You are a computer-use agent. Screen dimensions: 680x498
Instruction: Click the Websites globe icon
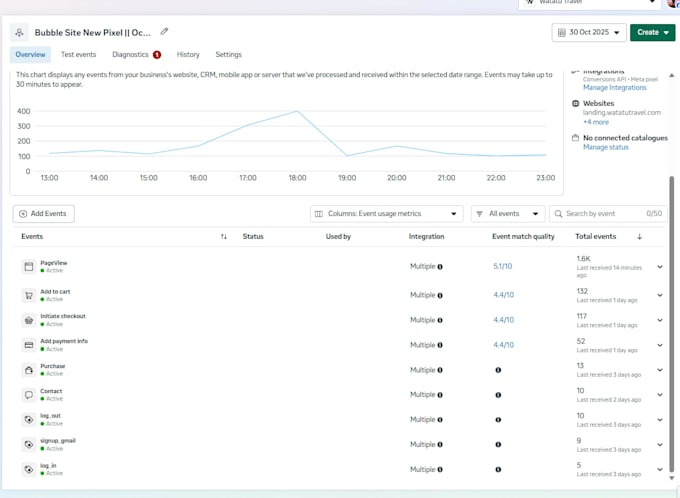(x=575, y=103)
